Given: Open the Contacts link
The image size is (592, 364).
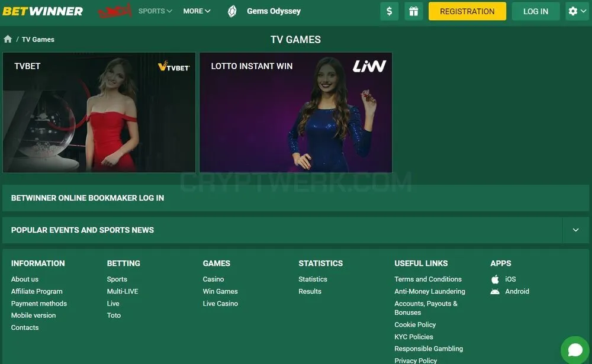Looking at the screenshot, I should 25,327.
